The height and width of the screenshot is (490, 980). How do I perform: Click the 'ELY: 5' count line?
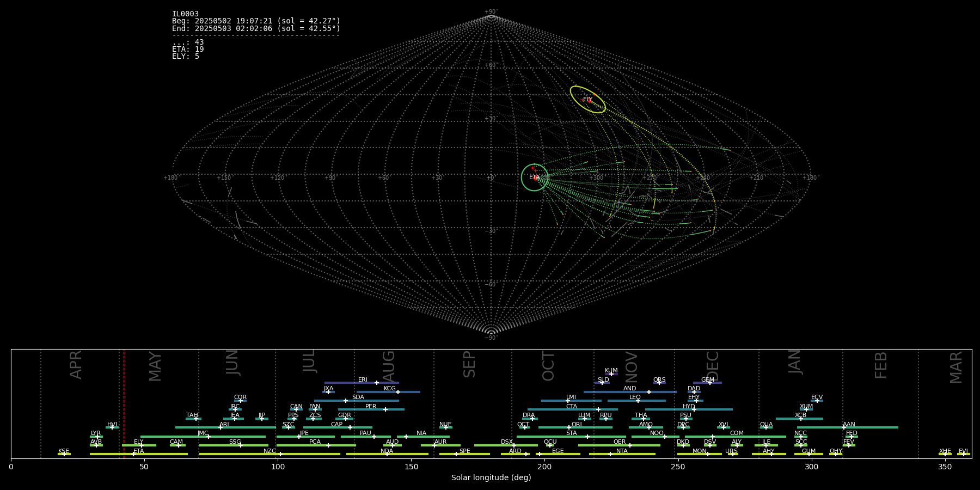tap(186, 57)
